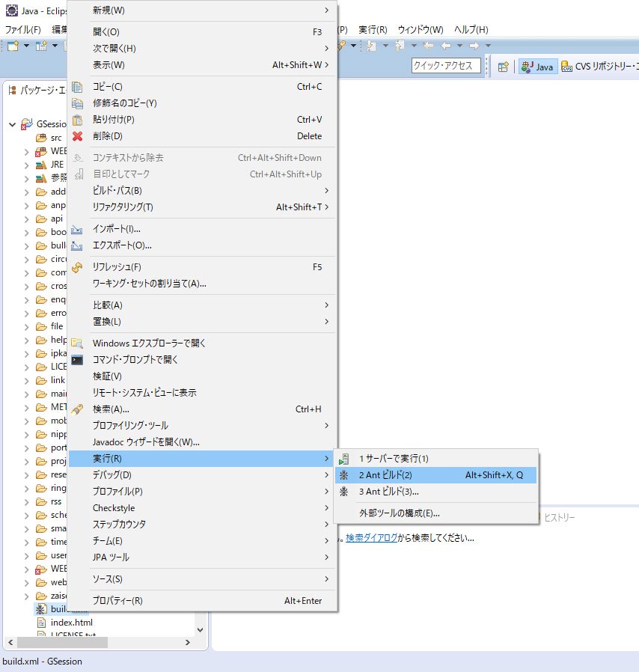The width and height of the screenshot is (639, 672).
Task: Click the ant icon for 2 Ant ビルド
Action: [343, 475]
